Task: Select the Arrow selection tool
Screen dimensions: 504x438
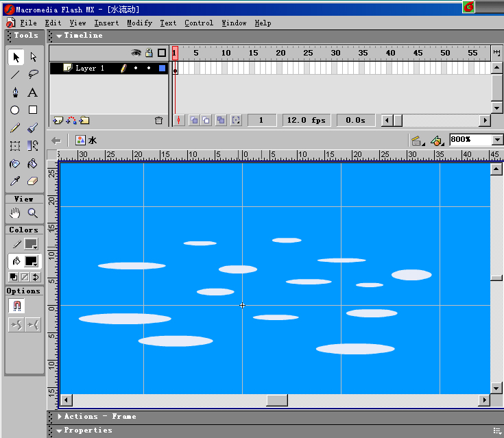Action: 15,57
